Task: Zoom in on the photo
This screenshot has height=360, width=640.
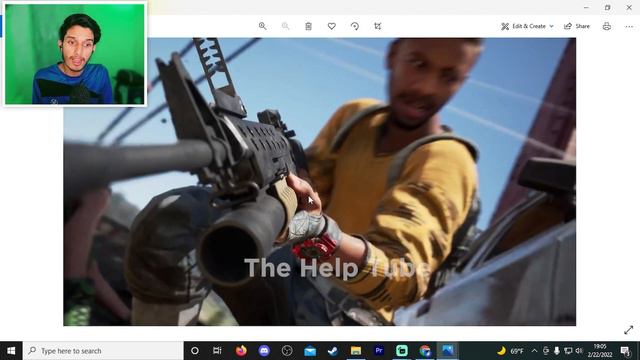Action: point(262,26)
